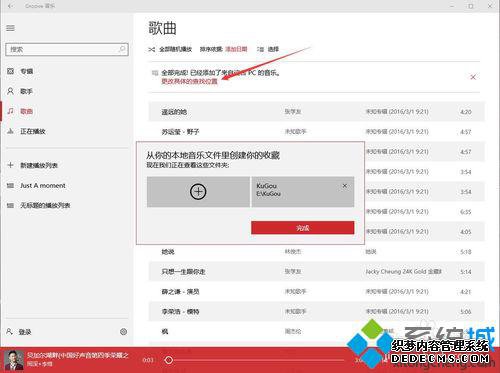Open the hamburger navigation menu
This screenshot has width=500, height=373.
click(10, 28)
